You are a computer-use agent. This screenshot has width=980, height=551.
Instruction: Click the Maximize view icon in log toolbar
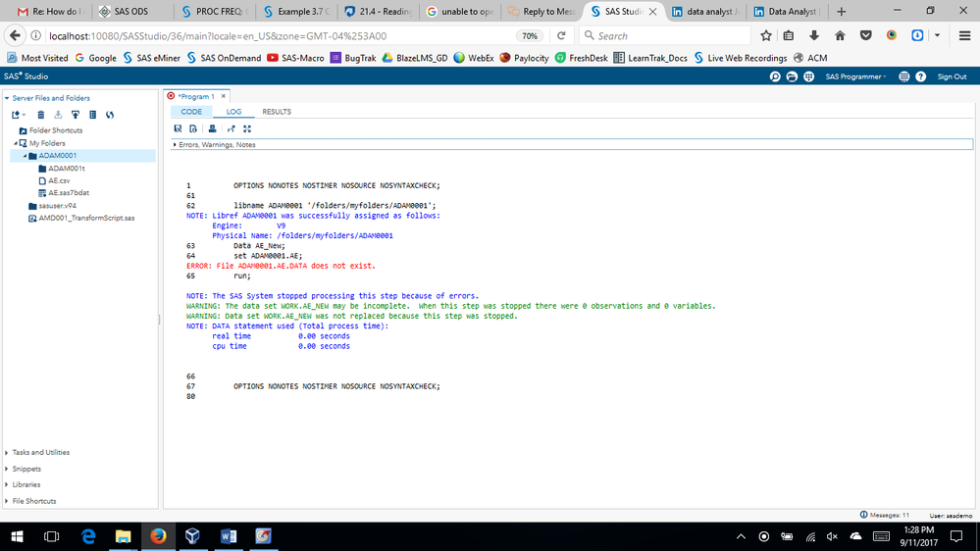(x=247, y=128)
